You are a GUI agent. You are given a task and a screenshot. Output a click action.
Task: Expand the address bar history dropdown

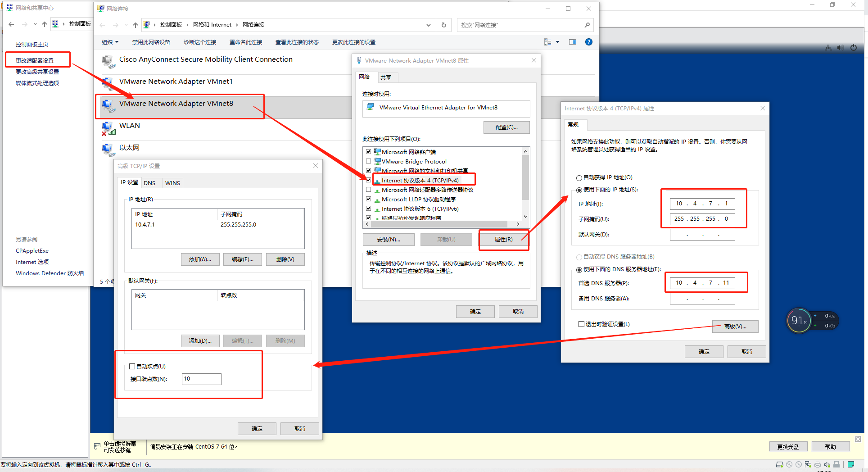[428, 25]
